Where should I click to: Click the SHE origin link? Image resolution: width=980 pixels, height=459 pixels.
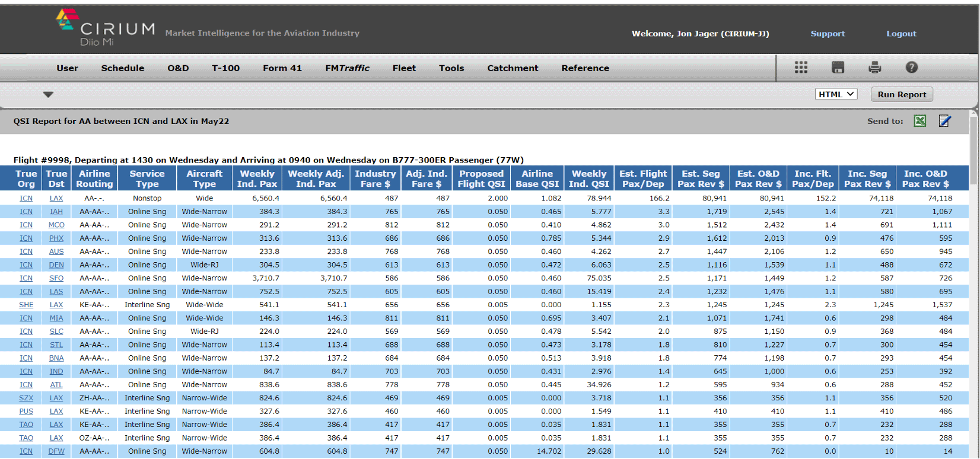26,305
